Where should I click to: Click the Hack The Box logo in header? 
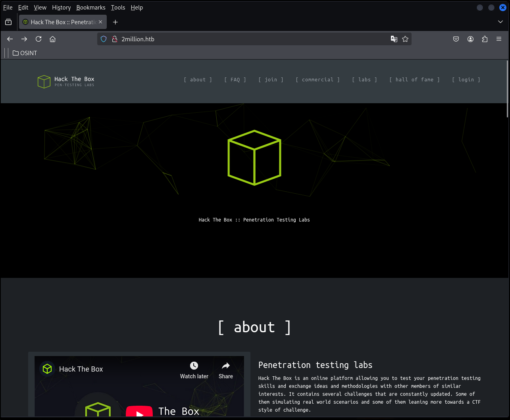pos(66,81)
